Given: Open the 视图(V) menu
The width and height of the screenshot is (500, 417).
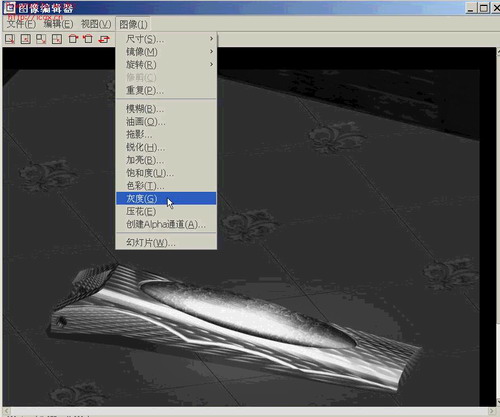Looking at the screenshot, I should pyautogui.click(x=96, y=24).
